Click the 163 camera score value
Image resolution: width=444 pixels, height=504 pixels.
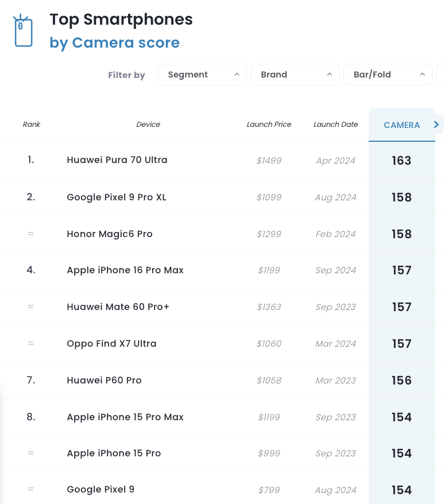tap(401, 160)
